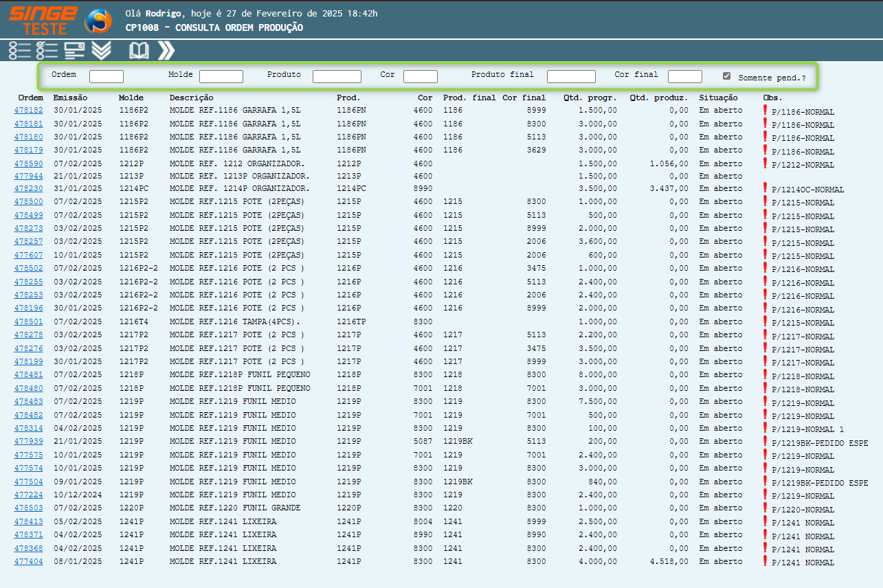Click the Molde filter text box
883x588 pixels.
click(221, 76)
